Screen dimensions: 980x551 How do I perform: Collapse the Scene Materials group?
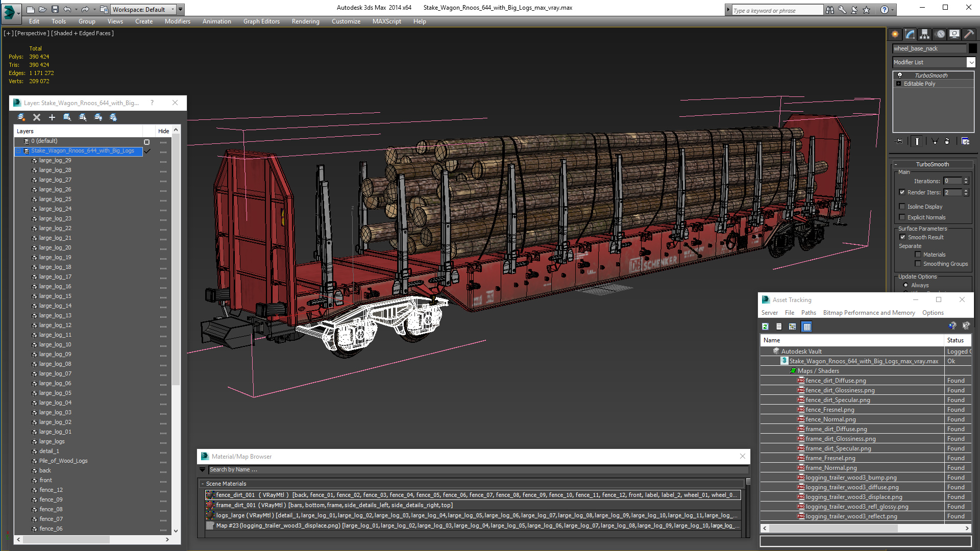203,484
